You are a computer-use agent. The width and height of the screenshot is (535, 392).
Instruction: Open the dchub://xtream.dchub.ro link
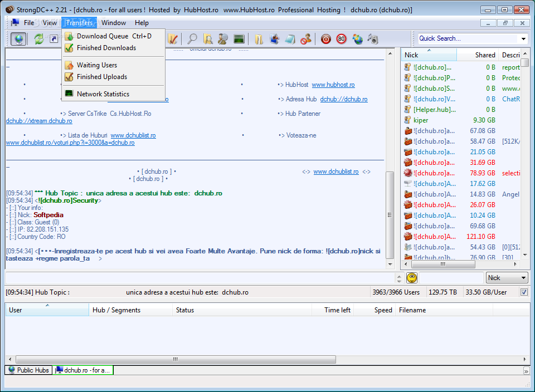point(39,121)
